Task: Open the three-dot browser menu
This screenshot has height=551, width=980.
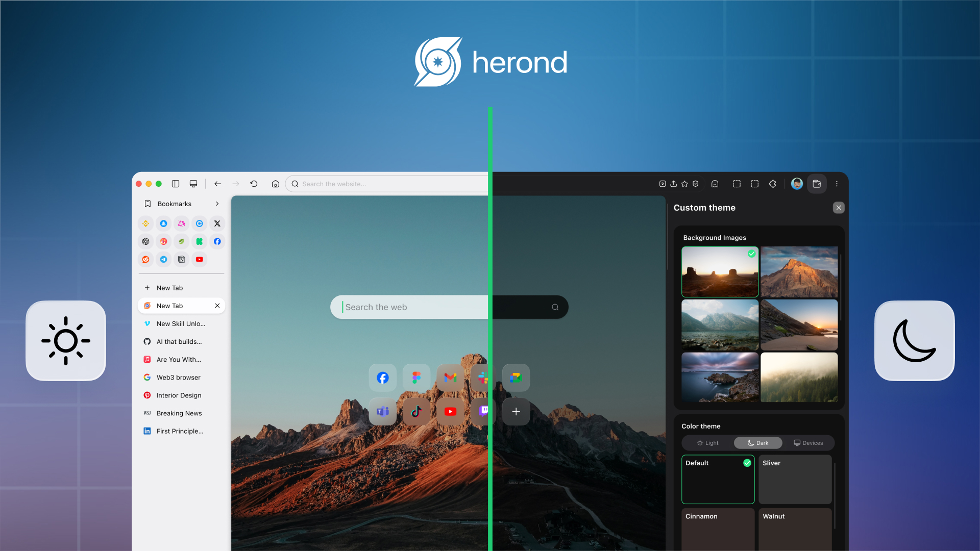Action: [837, 184]
